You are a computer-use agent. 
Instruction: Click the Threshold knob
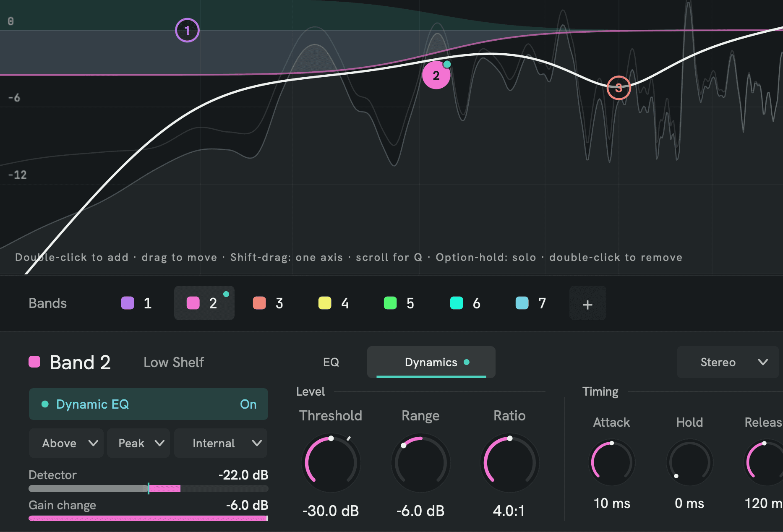(x=331, y=463)
